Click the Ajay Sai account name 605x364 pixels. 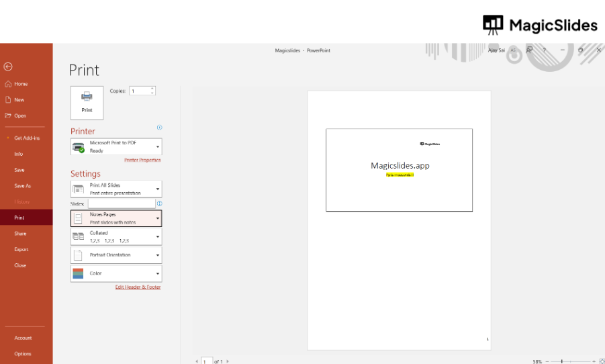[496, 50]
